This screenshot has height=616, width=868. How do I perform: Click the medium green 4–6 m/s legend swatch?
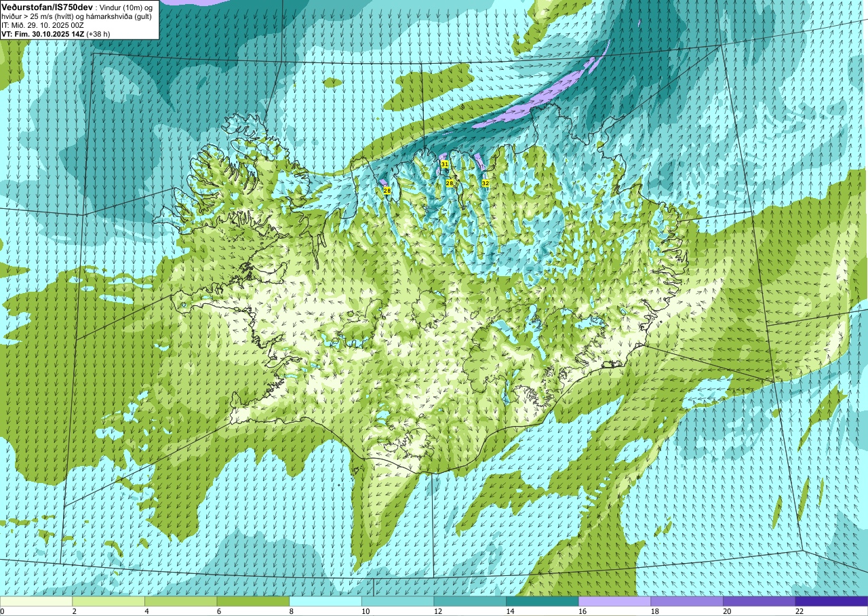181,601
